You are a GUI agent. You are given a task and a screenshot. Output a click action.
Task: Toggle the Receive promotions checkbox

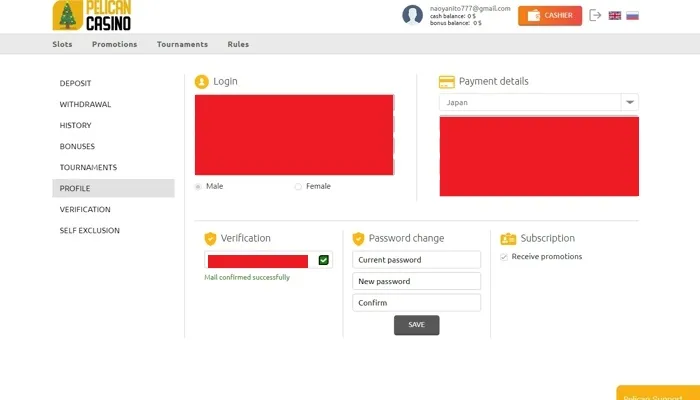pos(504,257)
